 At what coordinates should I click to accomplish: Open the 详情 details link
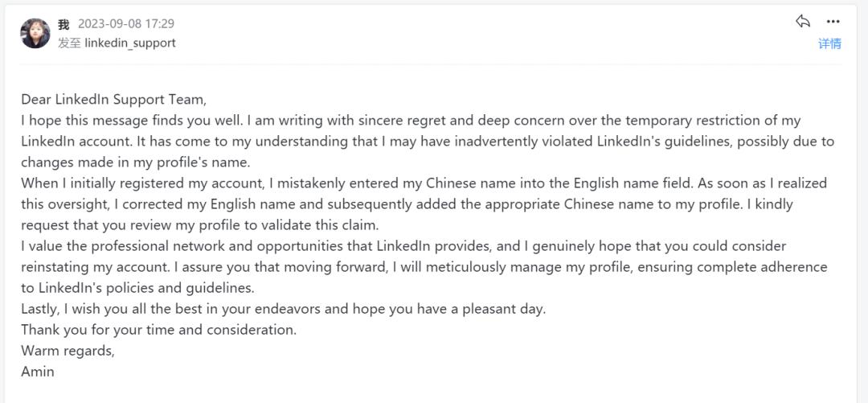click(829, 43)
